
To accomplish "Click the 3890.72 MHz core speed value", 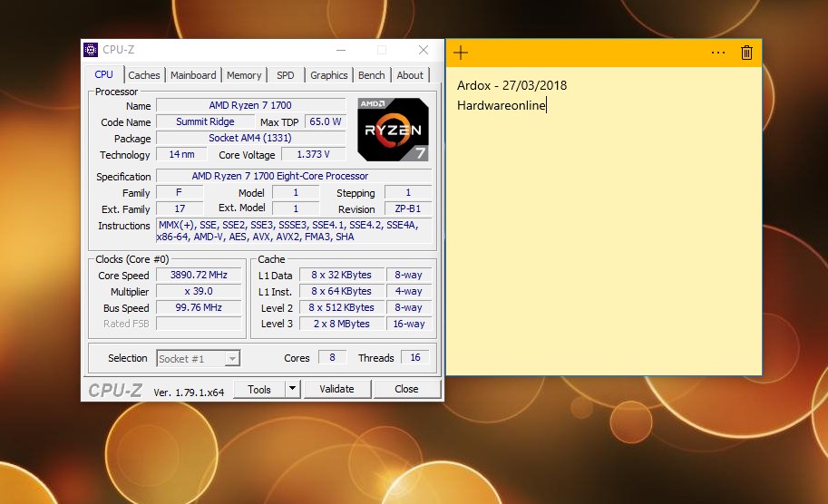I will point(200,275).
